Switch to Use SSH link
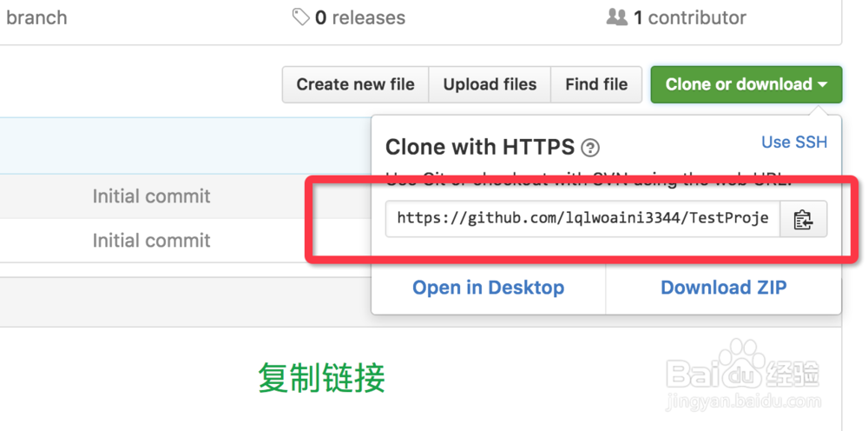Image resolution: width=868 pixels, height=431 pixels. (x=794, y=143)
